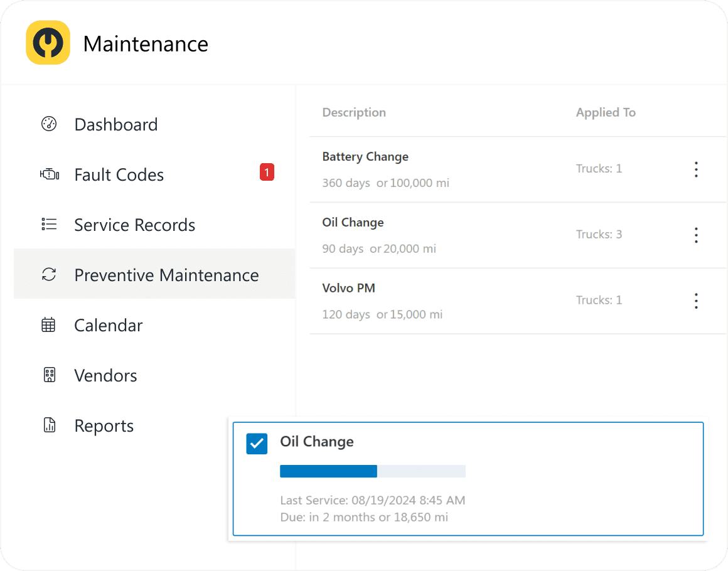
Task: Select the Dashboard gauge icon
Action: pyautogui.click(x=50, y=124)
